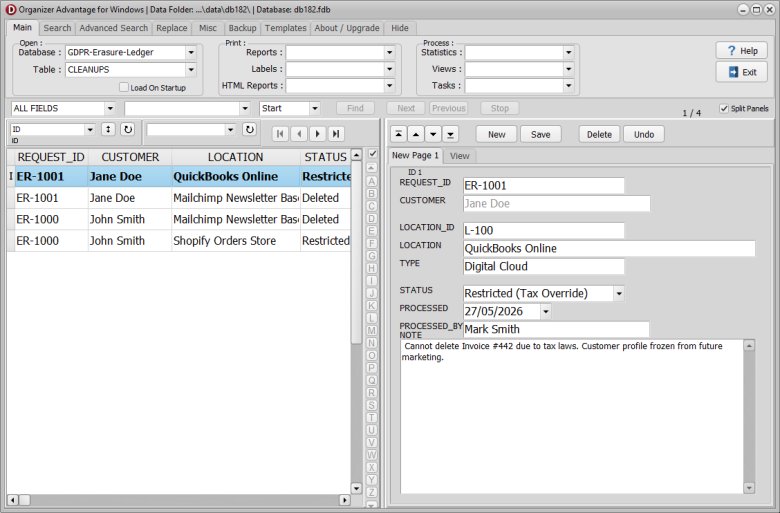Expand the Reports dropdown
Image resolution: width=780 pixels, height=513 pixels.
pos(390,52)
